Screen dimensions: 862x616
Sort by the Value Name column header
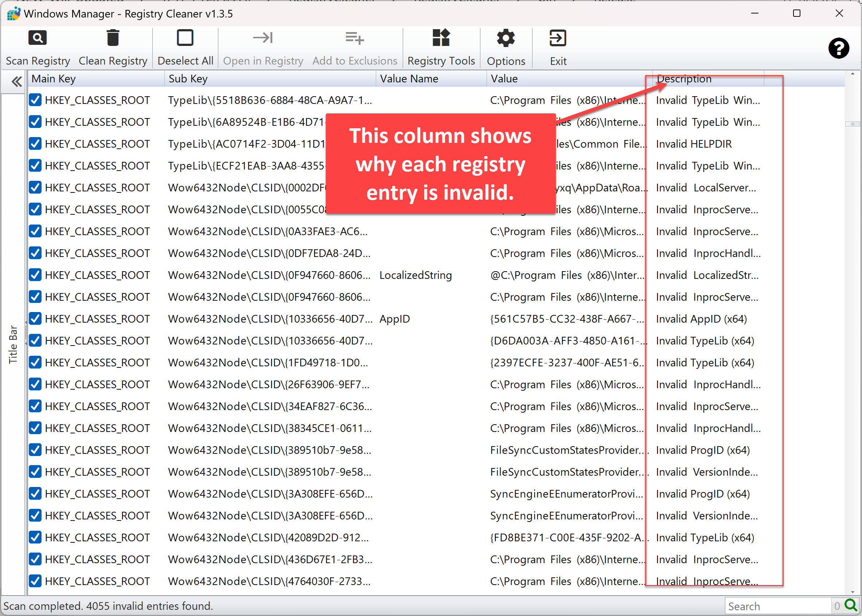tap(432, 79)
